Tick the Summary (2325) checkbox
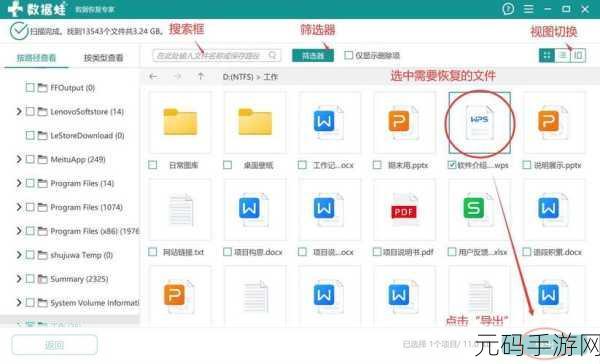 click(30, 279)
